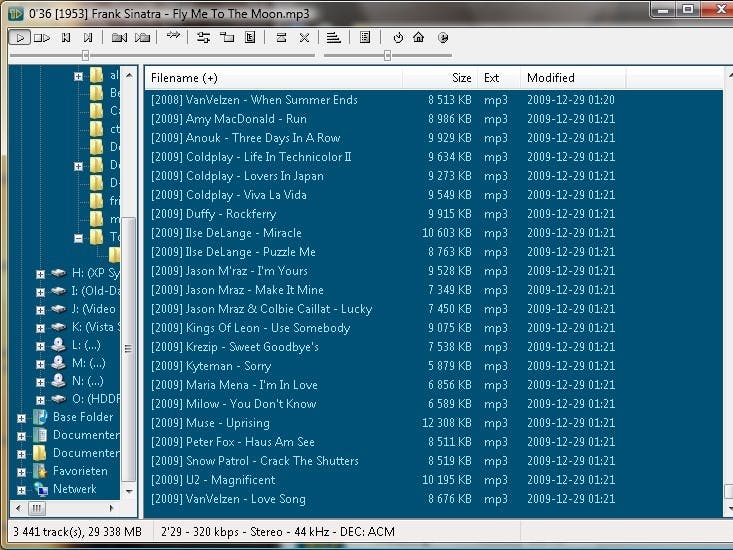Click the toggle folder tree view icon
Screen dimensions: 733x550
tap(227, 37)
